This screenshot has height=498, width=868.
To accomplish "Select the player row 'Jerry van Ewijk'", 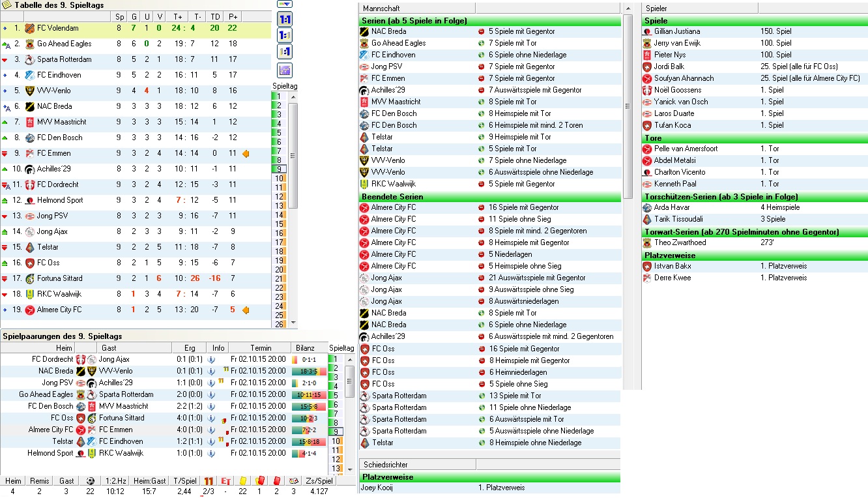I will click(x=755, y=43).
